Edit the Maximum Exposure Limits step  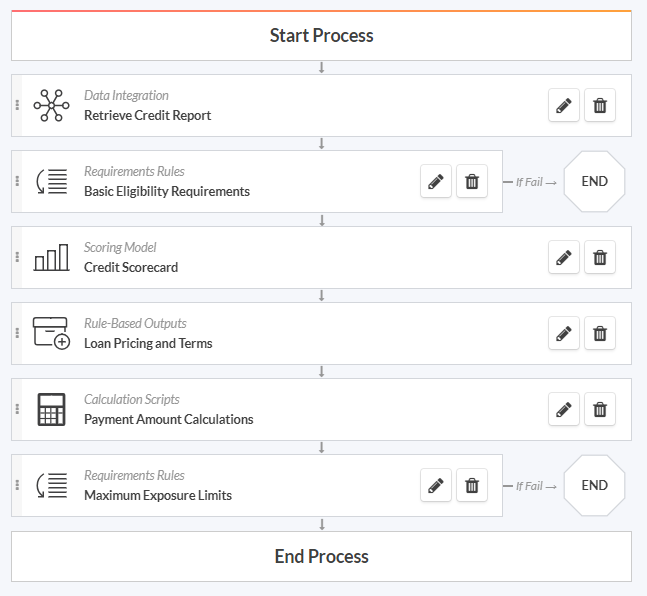pyautogui.click(x=436, y=485)
